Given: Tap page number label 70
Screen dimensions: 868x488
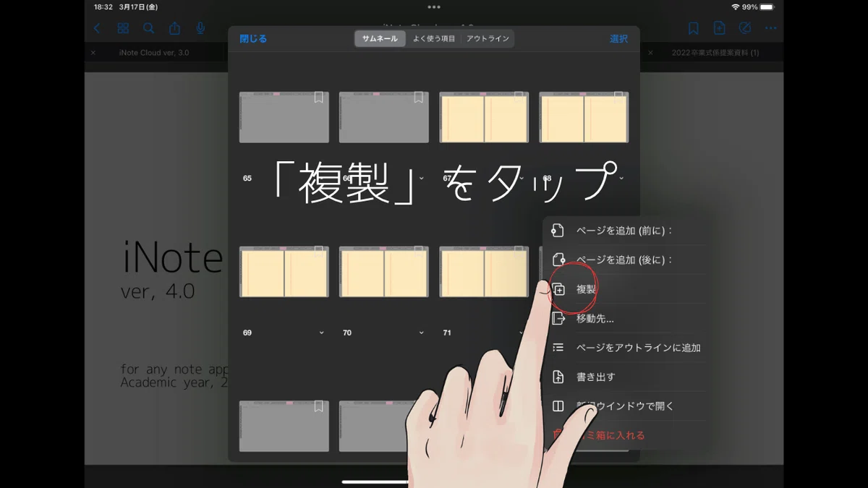Looking at the screenshot, I should [x=347, y=333].
